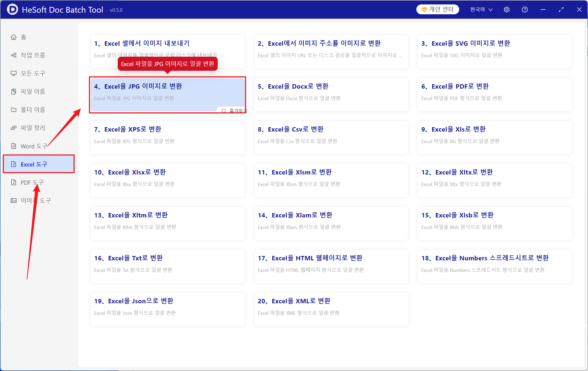Click the file name (파일 이름) icon
The image size is (588, 371).
click(x=13, y=91)
